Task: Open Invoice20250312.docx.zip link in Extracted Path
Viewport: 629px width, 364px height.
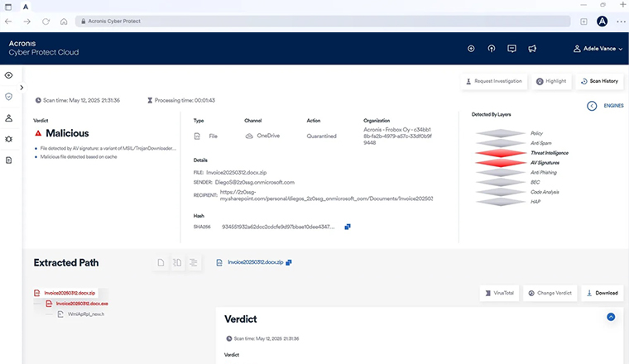Action: point(255,262)
